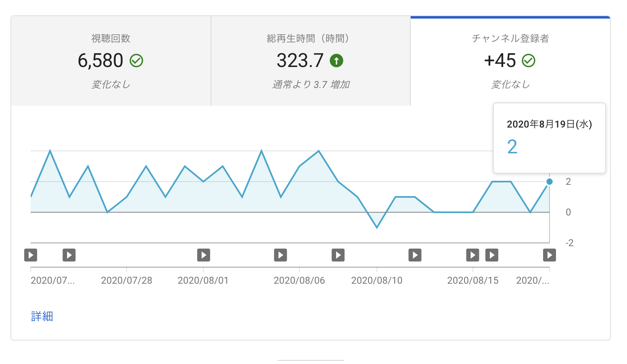Click video marker between 2020/08/01 and 2020/08/06
The height and width of the screenshot is (364, 627).
click(x=280, y=255)
